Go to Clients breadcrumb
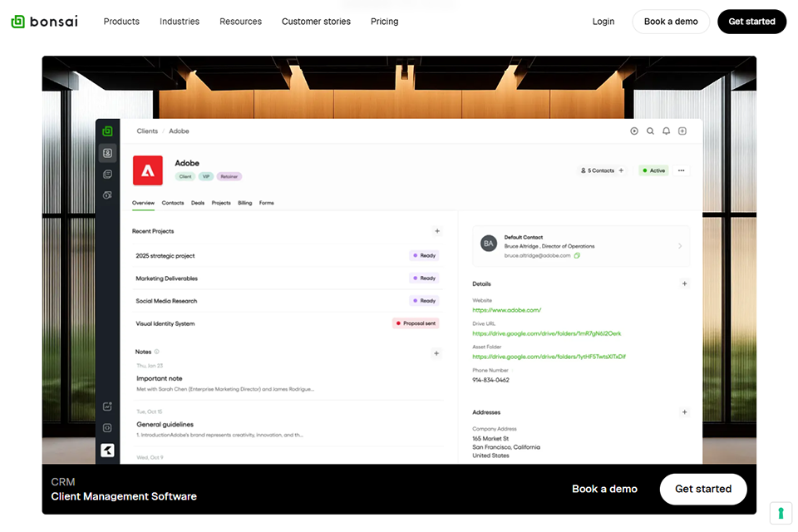The image size is (798, 532). coord(147,131)
